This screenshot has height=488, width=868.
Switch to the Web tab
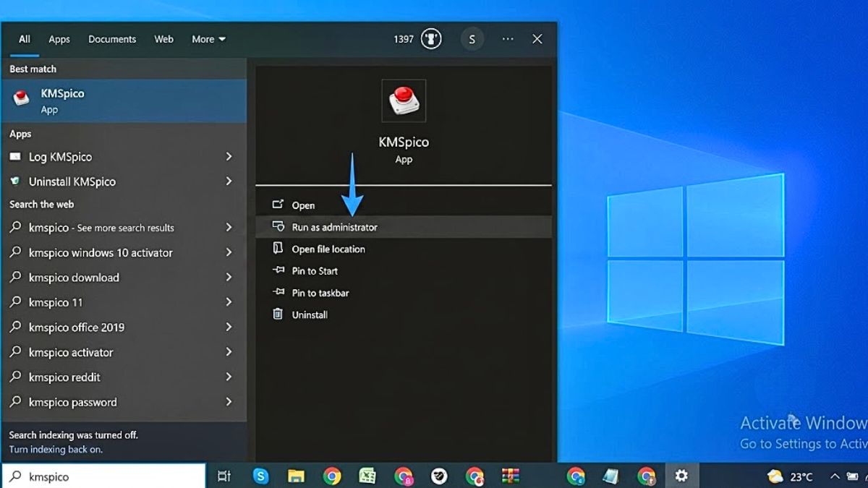tap(164, 39)
